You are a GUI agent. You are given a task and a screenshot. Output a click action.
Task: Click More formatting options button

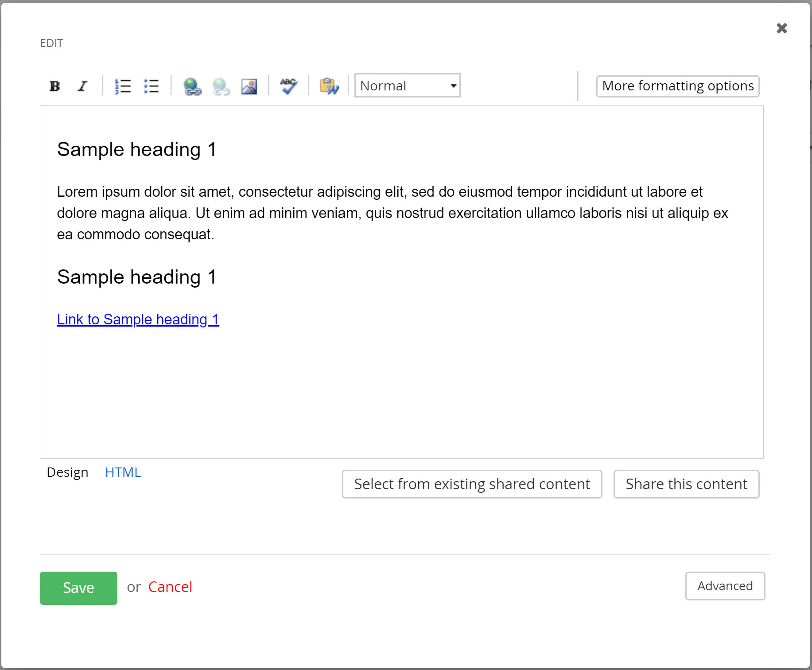pyautogui.click(x=677, y=86)
